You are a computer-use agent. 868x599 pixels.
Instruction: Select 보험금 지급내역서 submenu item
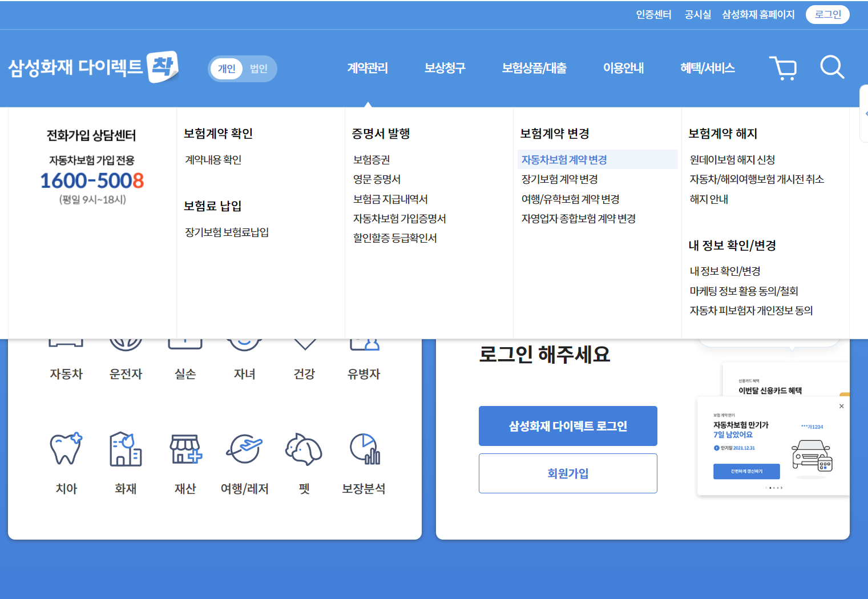tap(390, 199)
